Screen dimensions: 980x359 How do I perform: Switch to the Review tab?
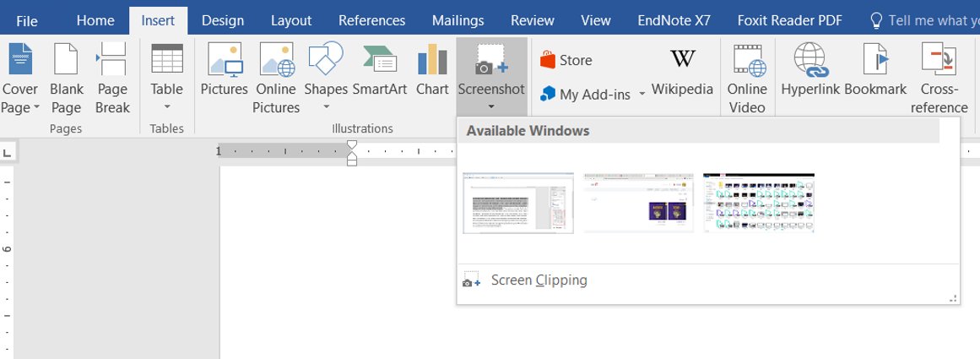pos(533,20)
